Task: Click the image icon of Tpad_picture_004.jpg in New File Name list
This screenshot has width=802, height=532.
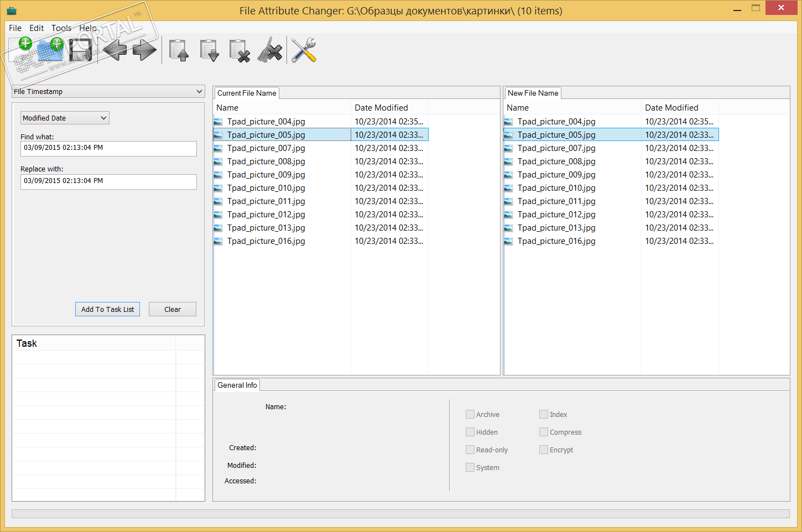Action: coord(509,122)
